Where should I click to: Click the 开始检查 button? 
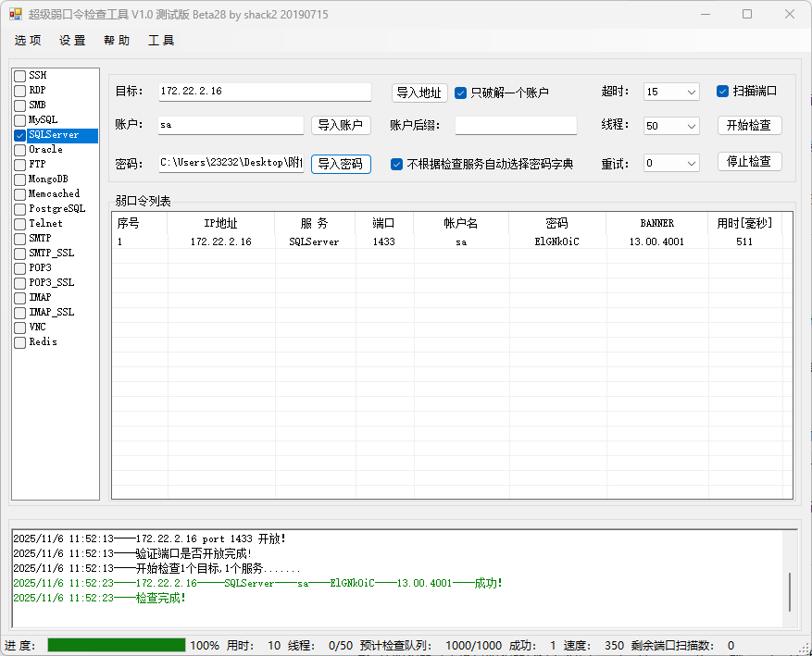(x=749, y=126)
